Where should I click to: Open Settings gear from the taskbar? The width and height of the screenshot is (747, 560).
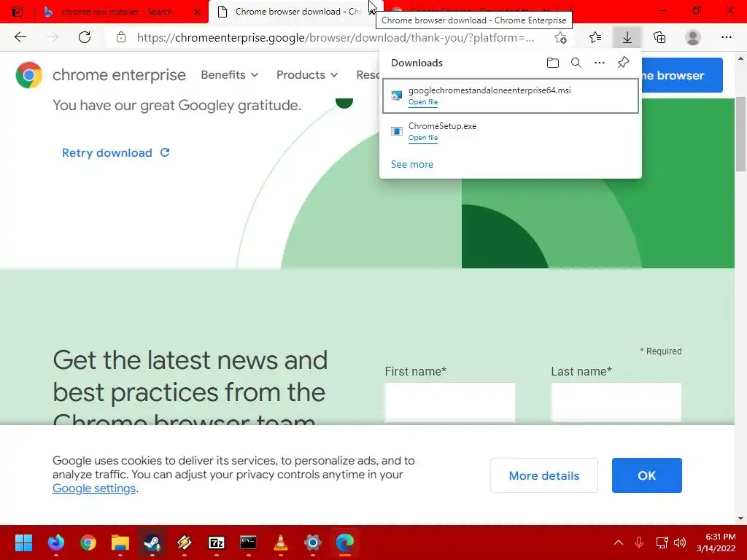312,542
